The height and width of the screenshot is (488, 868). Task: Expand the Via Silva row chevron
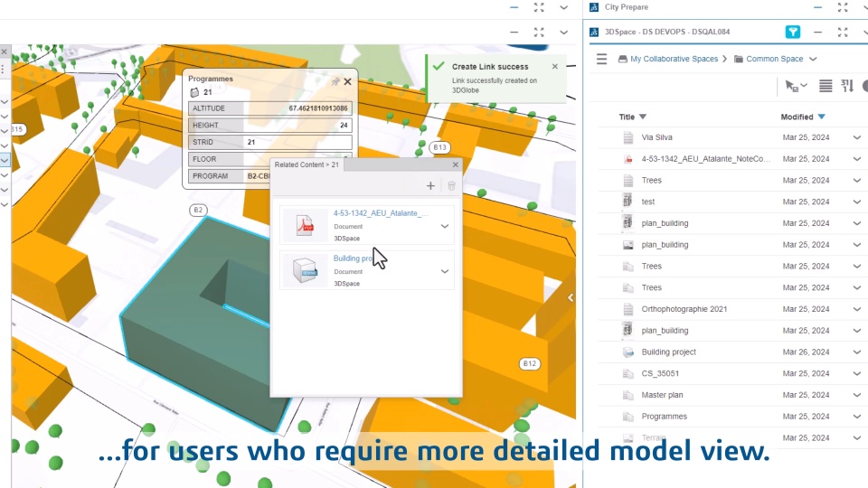857,137
